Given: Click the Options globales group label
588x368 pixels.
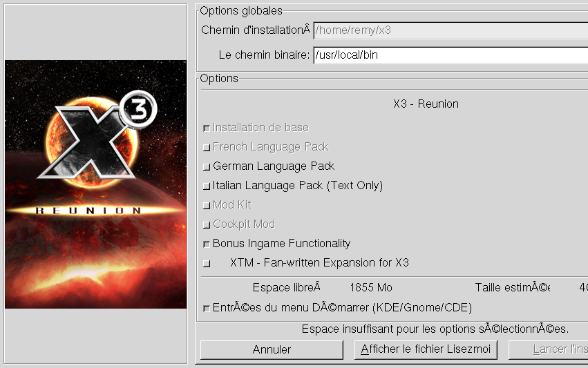Looking at the screenshot, I should pos(241,11).
